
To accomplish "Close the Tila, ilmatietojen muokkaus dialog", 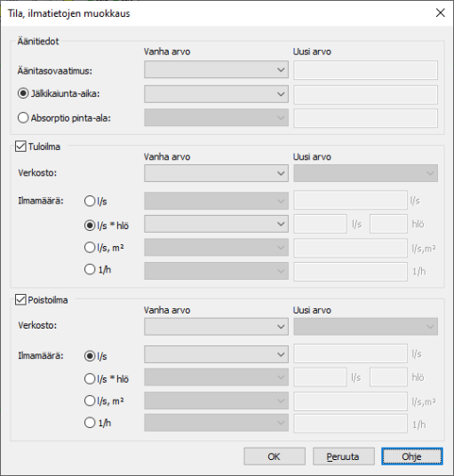I will [440, 12].
